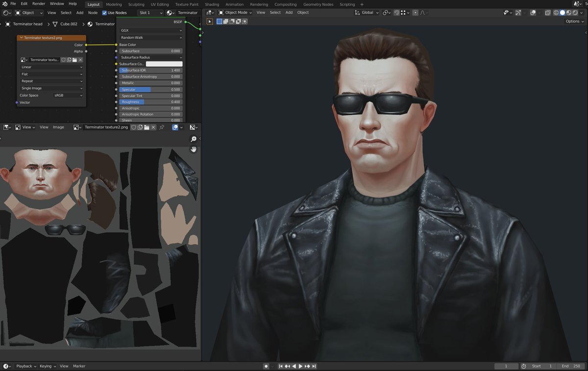This screenshot has height=371, width=588.
Task: Add a new workspace with the plus tab
Action: click(362, 4)
